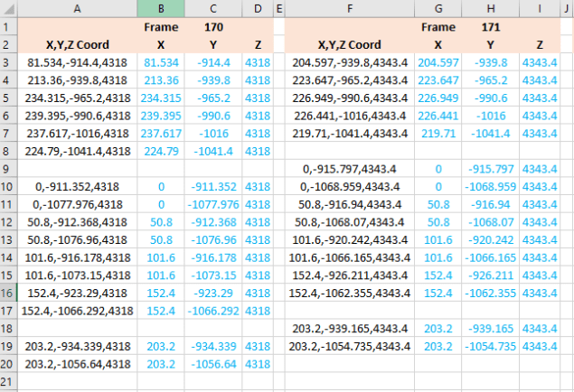Click the column F header
The height and width of the screenshot is (392, 574).
(x=349, y=8)
